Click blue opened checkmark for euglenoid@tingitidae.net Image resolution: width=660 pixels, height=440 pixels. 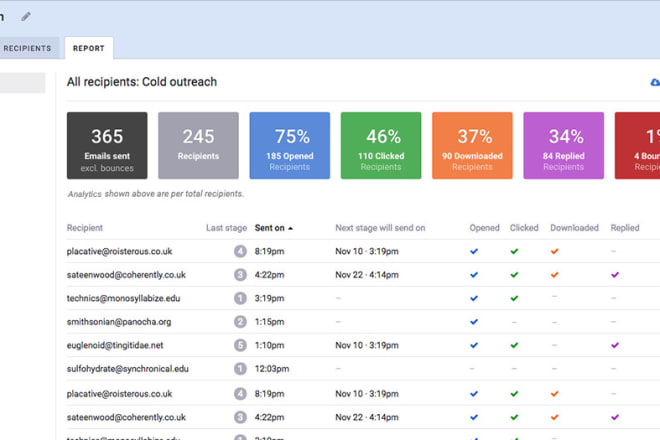click(474, 345)
